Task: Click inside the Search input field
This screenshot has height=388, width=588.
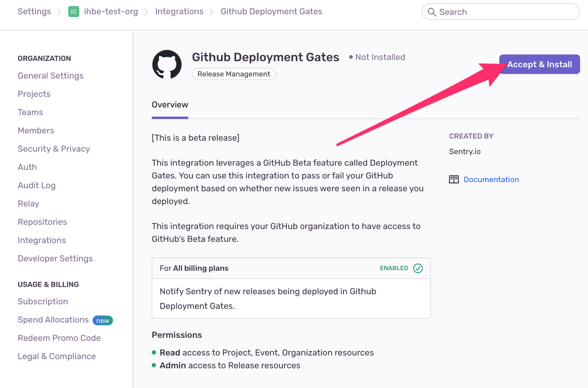Action: 490,12
